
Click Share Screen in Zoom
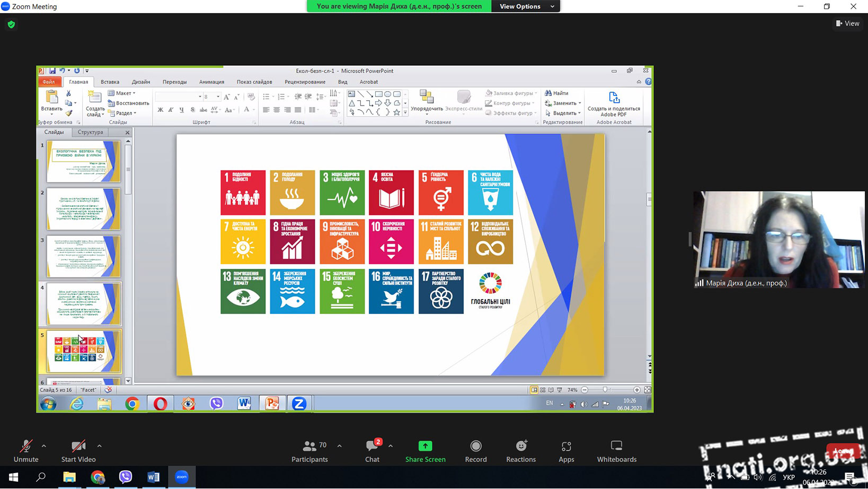point(425,451)
